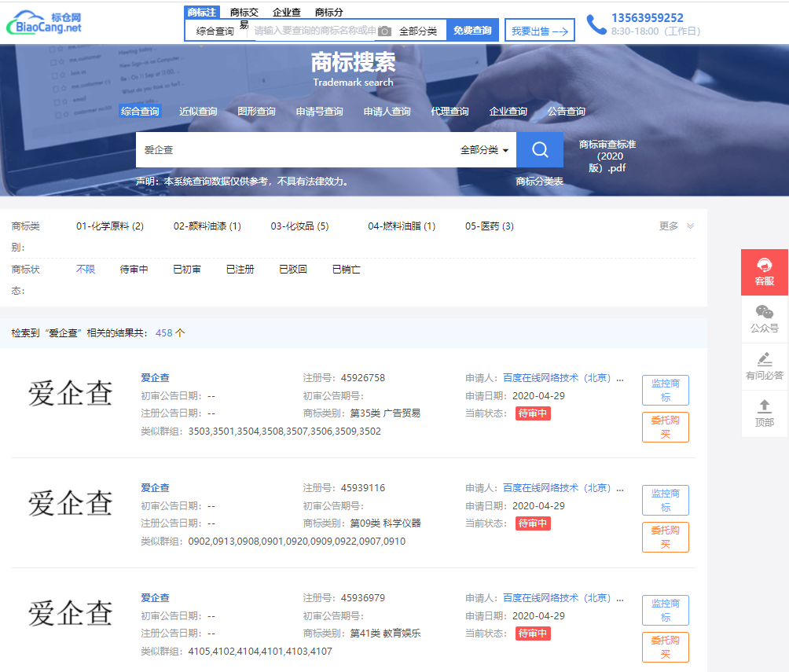Switch to the 公告查询 search tab
789x672 pixels.
pyautogui.click(x=567, y=112)
